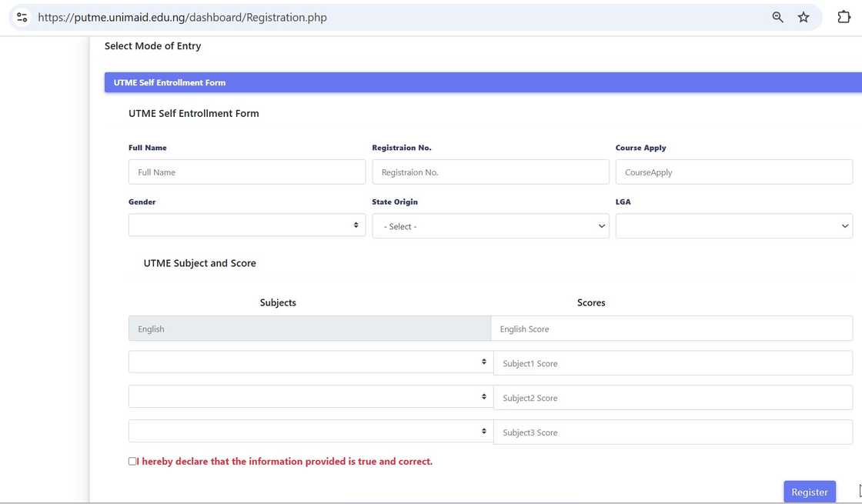This screenshot has height=504, width=862.
Task: Click the page URL in address bar
Action: pyautogui.click(x=182, y=17)
